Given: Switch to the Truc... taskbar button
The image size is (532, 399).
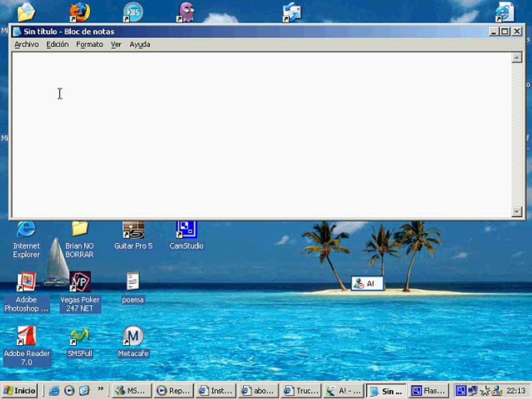Looking at the screenshot, I should [300, 391].
